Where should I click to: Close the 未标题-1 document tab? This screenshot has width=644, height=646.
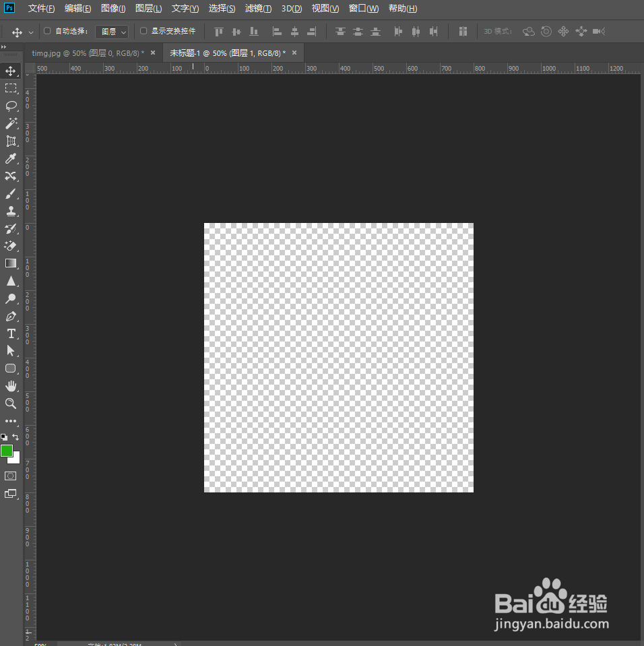coord(294,53)
